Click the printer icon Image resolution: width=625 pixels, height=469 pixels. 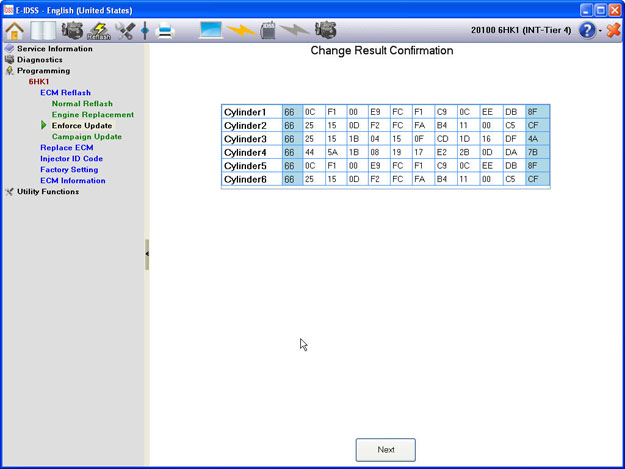coord(166,31)
